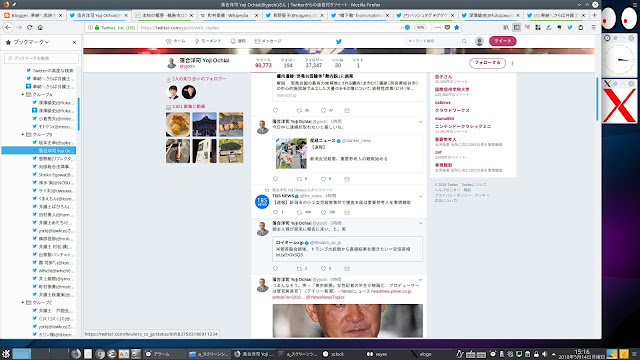Click the ツイート count 93,773 stat
640x360 pixels.
[263, 63]
